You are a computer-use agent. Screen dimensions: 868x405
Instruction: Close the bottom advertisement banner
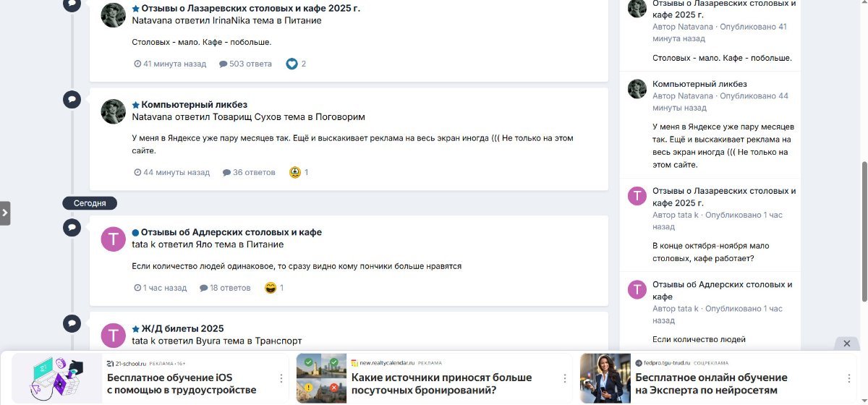(847, 344)
